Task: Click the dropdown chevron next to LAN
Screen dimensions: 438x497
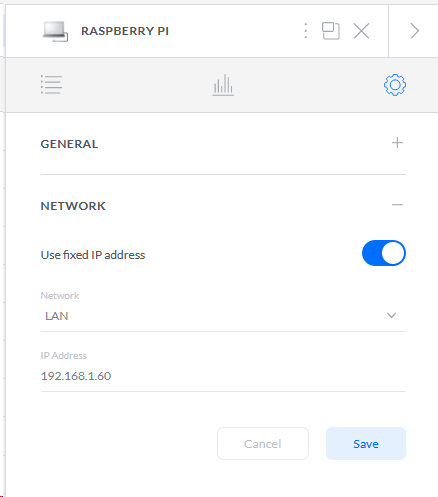Action: point(391,315)
